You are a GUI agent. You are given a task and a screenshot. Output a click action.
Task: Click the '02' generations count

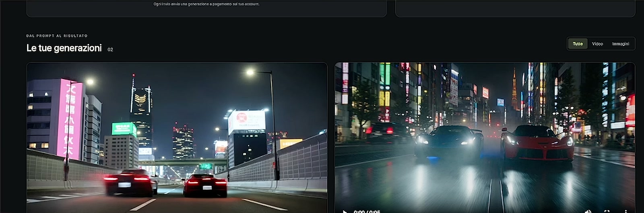(110, 49)
